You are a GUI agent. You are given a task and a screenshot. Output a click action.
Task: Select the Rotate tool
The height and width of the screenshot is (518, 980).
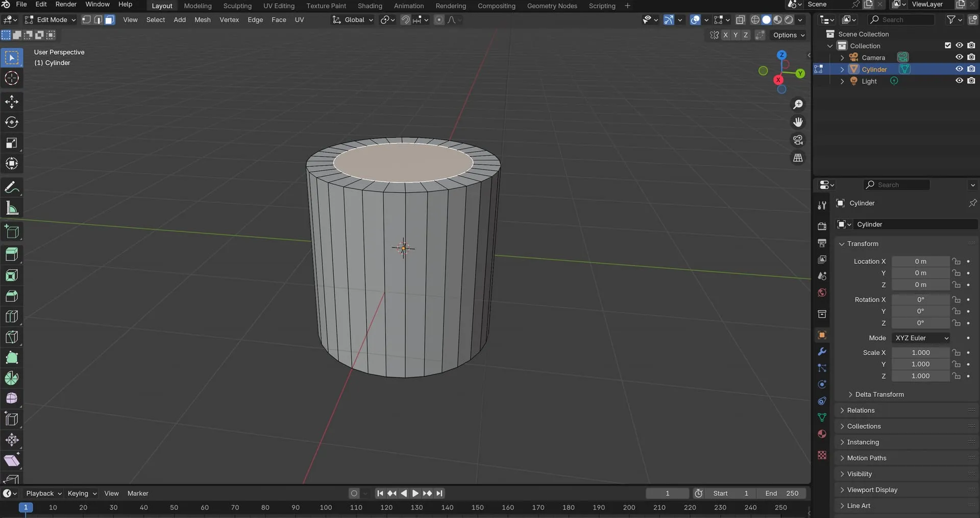(12, 122)
